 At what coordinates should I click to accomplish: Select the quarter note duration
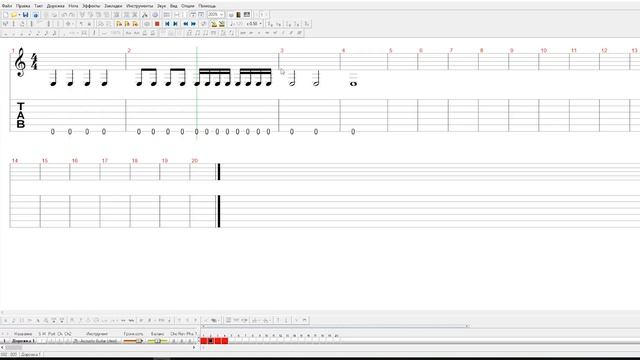click(x=21, y=33)
